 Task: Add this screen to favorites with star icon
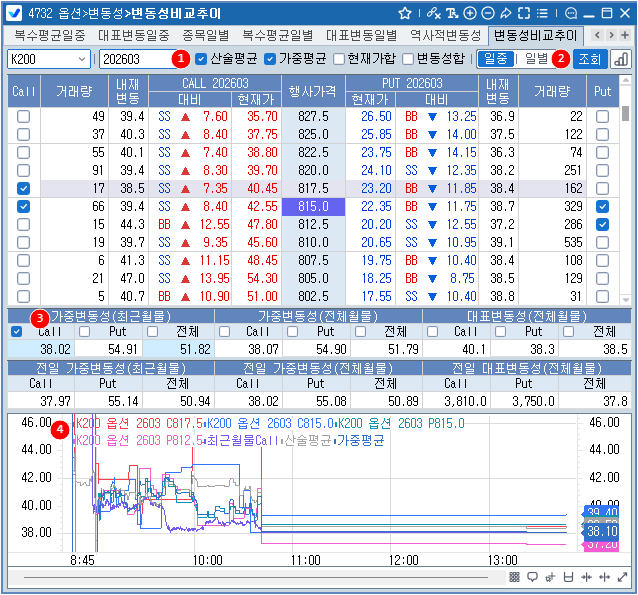tap(405, 13)
